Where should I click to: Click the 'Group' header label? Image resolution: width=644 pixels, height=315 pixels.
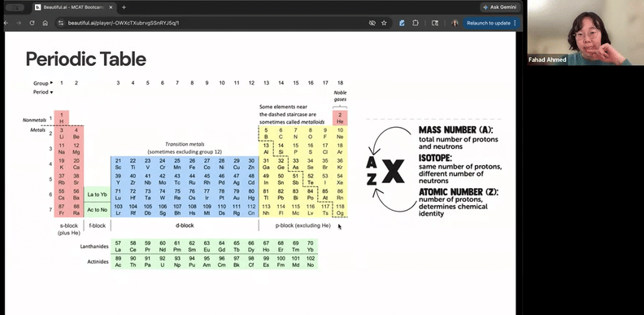point(41,83)
